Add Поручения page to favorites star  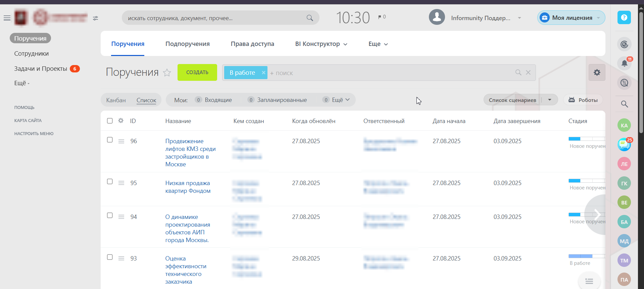(167, 72)
